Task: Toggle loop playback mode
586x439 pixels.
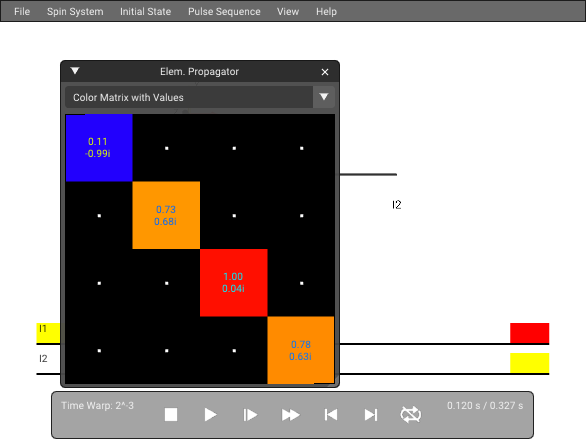Action: (x=410, y=415)
